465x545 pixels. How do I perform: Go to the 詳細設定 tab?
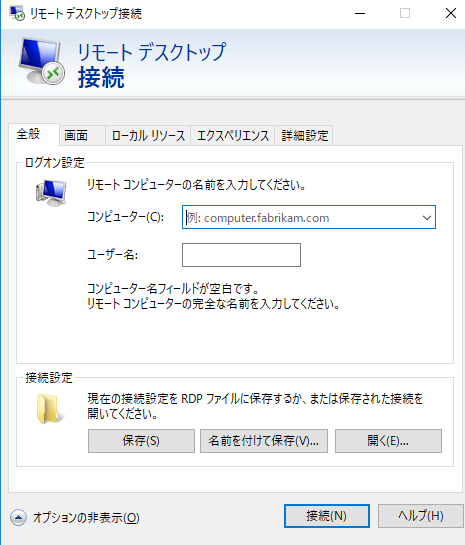(304, 135)
